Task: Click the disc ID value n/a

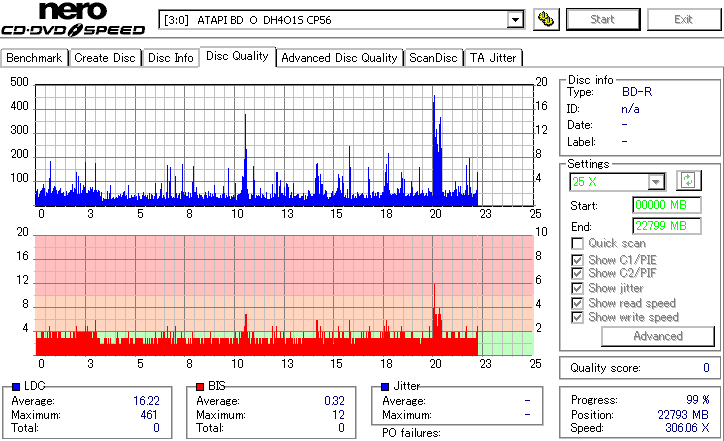Action: 630,109
